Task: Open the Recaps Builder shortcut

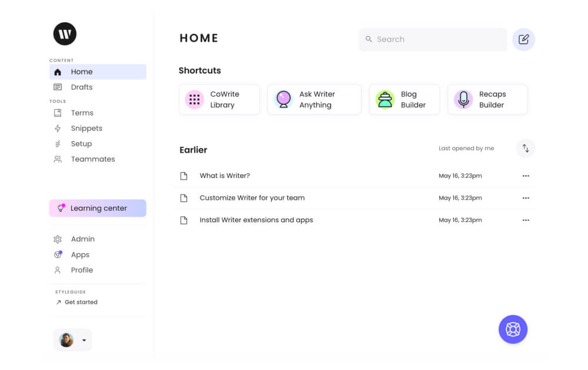Action: 487,100
